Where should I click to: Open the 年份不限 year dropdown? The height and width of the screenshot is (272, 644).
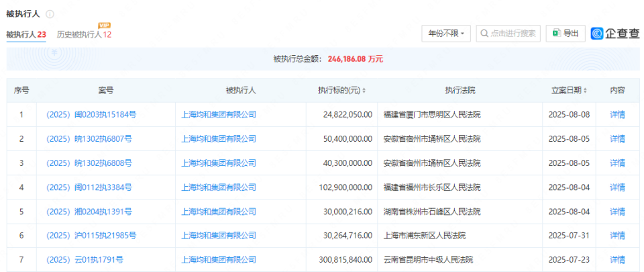[446, 33]
